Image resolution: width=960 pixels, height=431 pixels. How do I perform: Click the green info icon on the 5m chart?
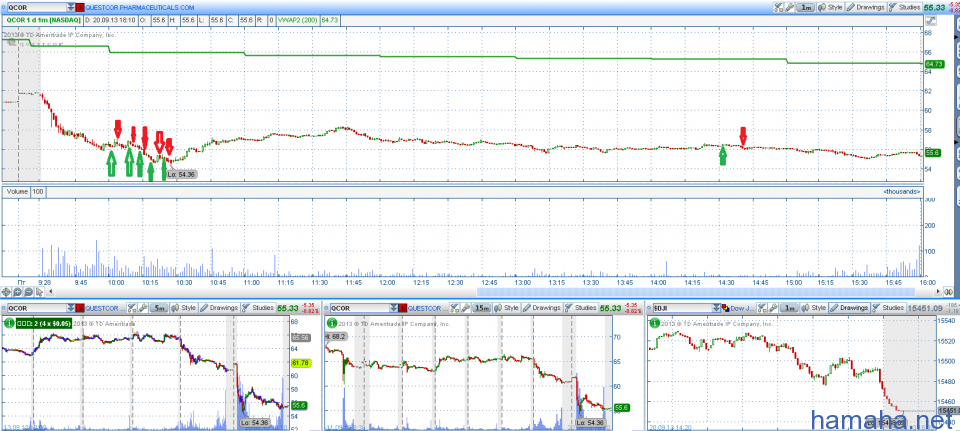(x=9, y=323)
